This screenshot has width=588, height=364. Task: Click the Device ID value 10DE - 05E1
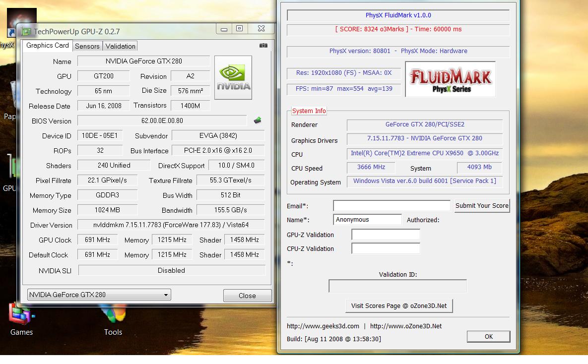click(100, 135)
